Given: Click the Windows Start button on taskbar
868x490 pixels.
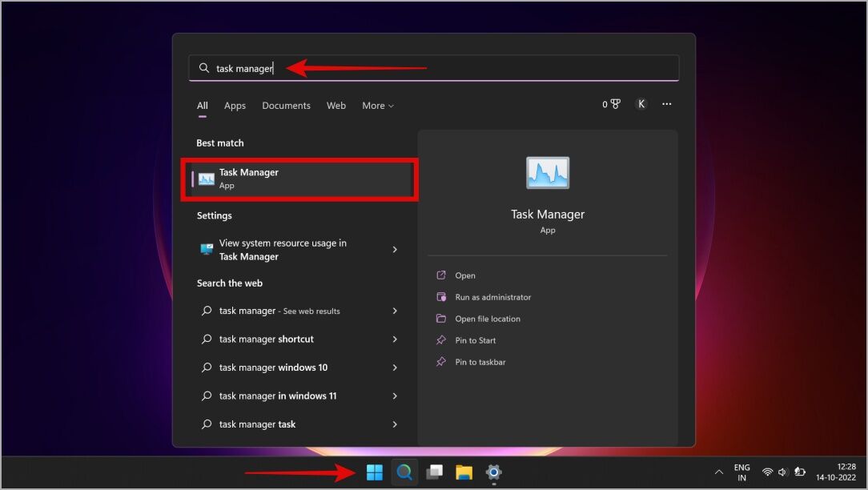Looking at the screenshot, I should (x=375, y=472).
